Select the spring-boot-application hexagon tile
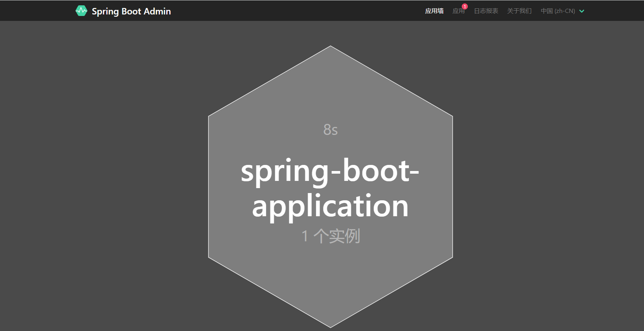Image resolution: width=644 pixels, height=331 pixels. click(330, 187)
